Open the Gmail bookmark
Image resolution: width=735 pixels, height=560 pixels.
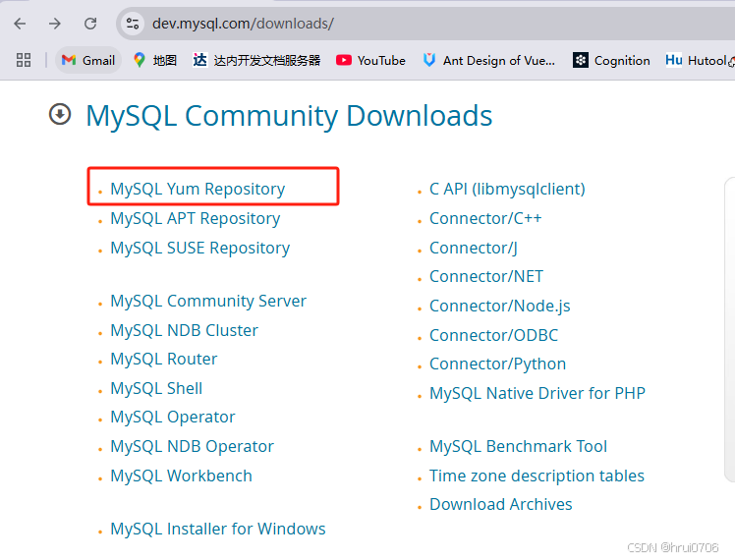pos(88,61)
